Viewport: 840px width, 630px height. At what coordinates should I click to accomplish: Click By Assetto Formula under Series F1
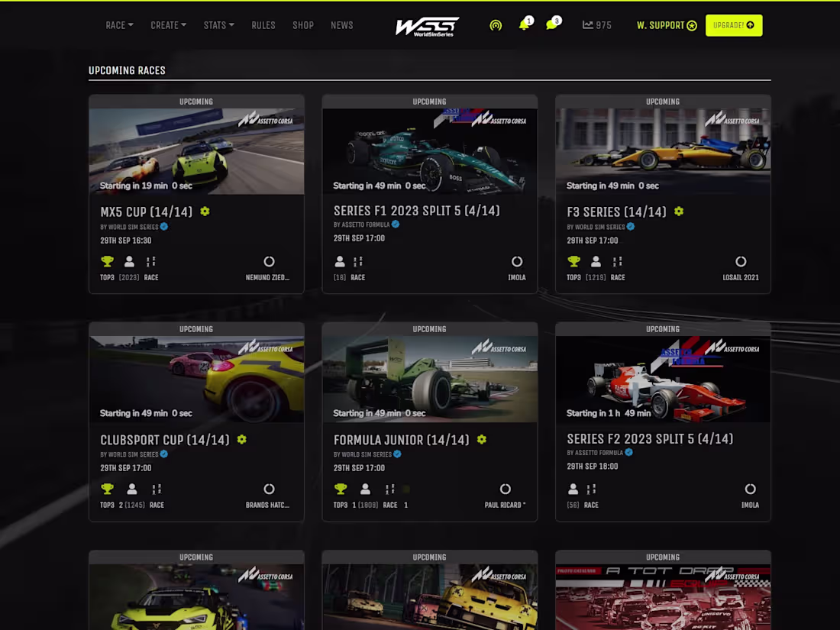pyautogui.click(x=361, y=225)
